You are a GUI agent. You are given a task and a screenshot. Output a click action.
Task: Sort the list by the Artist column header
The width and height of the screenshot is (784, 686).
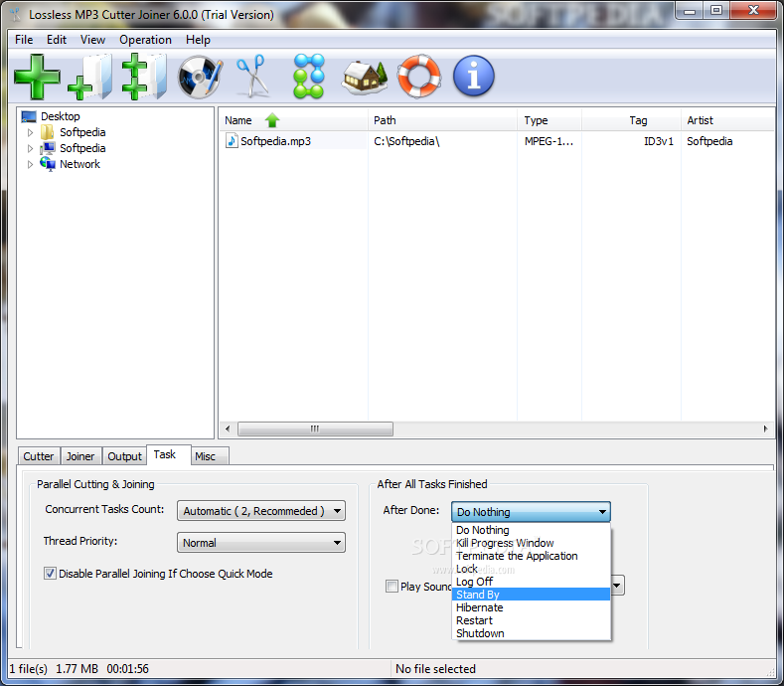[728, 120]
